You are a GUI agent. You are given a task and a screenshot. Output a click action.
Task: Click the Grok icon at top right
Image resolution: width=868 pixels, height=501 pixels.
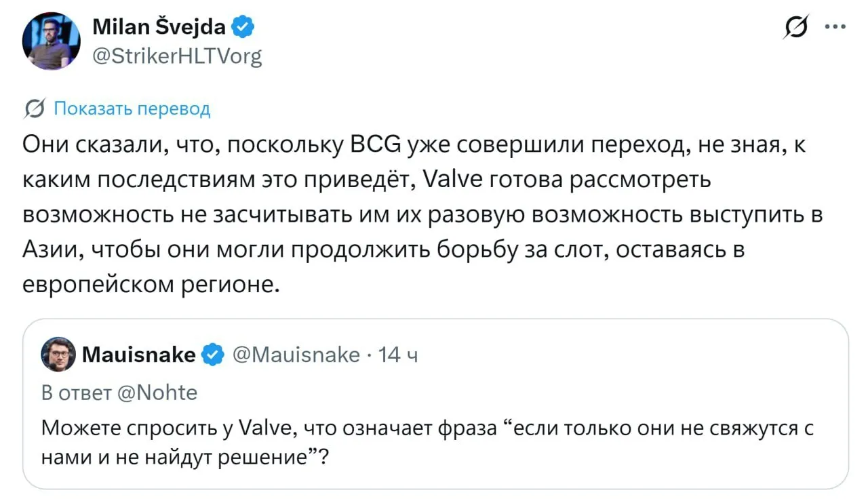793,28
